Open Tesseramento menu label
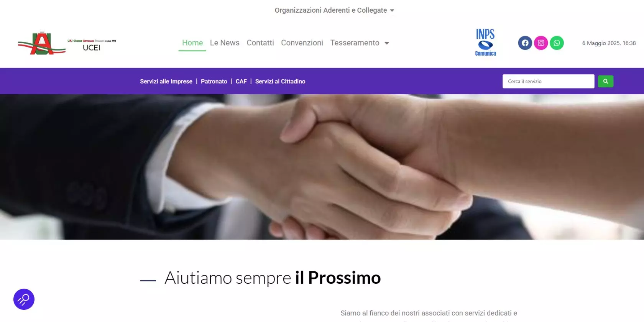The height and width of the screenshot is (322, 644). click(x=355, y=43)
